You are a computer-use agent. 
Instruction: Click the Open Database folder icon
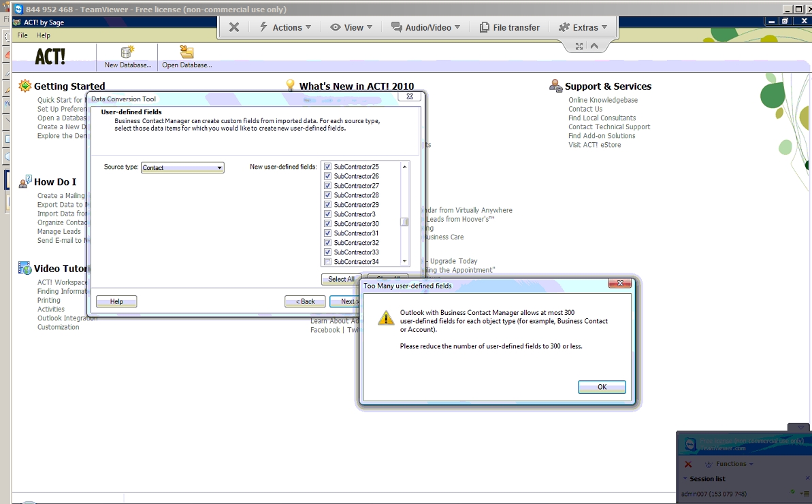click(x=186, y=53)
